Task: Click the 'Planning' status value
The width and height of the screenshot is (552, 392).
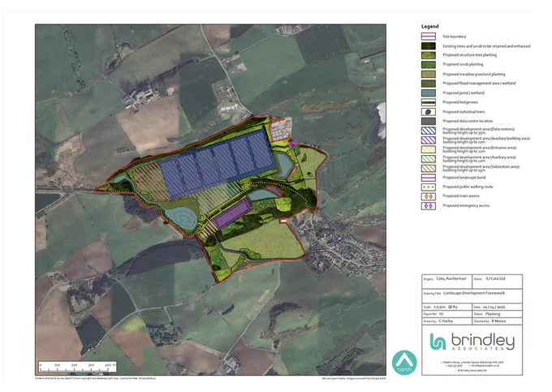Action: pos(493,314)
